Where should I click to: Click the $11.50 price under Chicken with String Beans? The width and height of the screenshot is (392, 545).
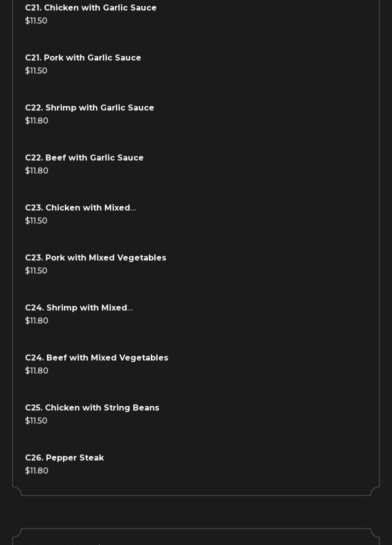(x=36, y=421)
